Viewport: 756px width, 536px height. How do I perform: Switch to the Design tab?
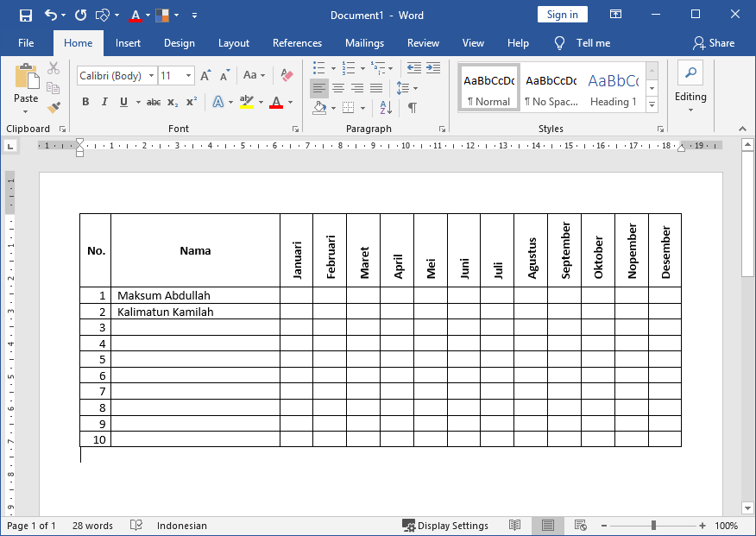click(x=180, y=43)
